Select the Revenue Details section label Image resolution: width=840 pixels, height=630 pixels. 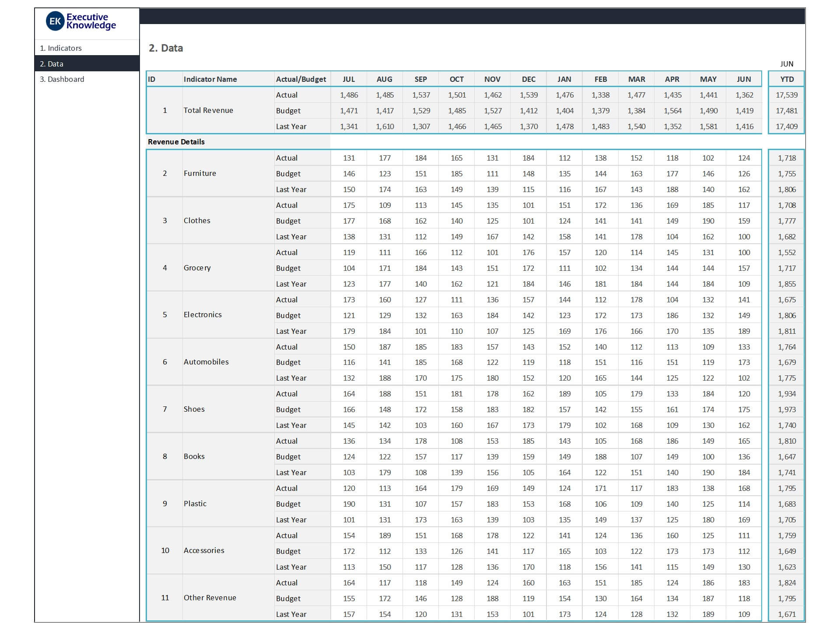tap(176, 142)
